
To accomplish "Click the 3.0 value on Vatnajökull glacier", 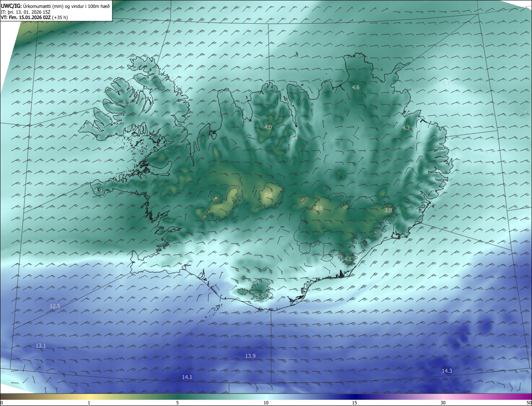I will [319, 208].
